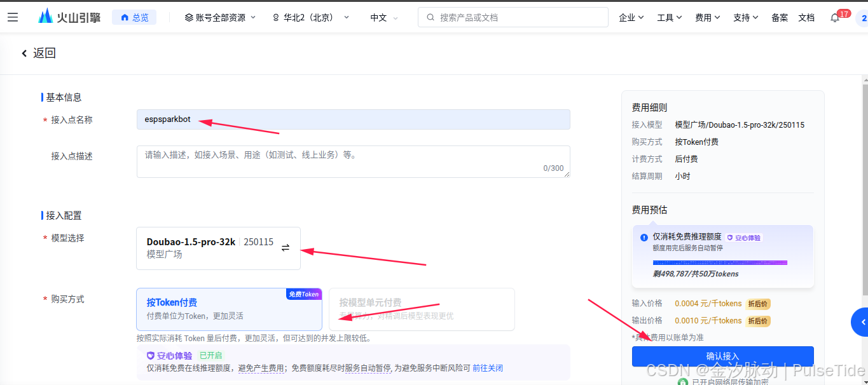Click the info icon beside 仅消耗免费推理额度
Screen dimensions: 868x385
[x=644, y=238]
